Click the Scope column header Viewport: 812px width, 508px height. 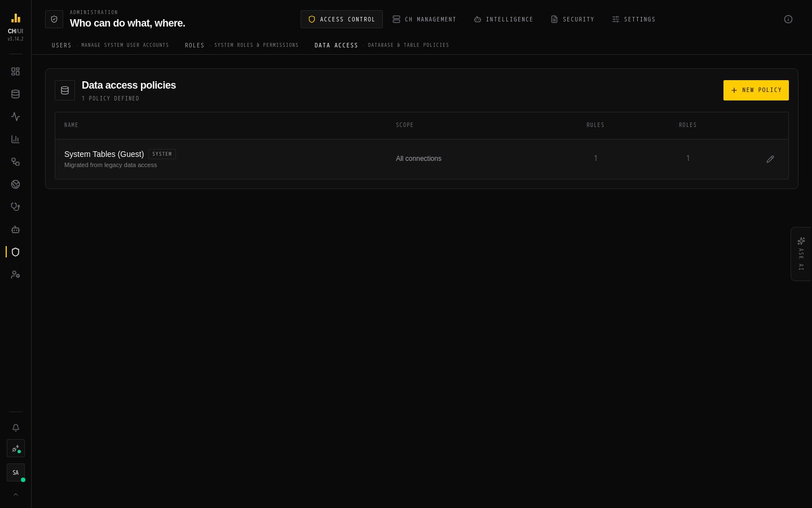point(405,125)
